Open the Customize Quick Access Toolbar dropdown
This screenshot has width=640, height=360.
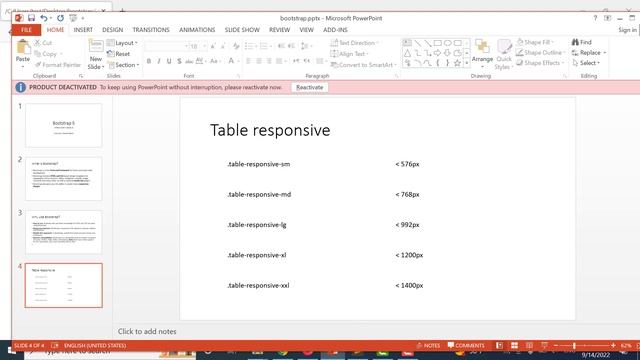click(82, 18)
